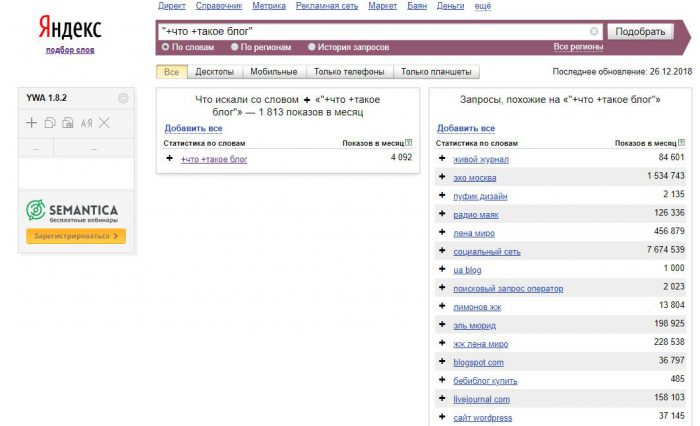Click help icon in left table header
The width and height of the screenshot is (700, 426).
click(x=408, y=143)
